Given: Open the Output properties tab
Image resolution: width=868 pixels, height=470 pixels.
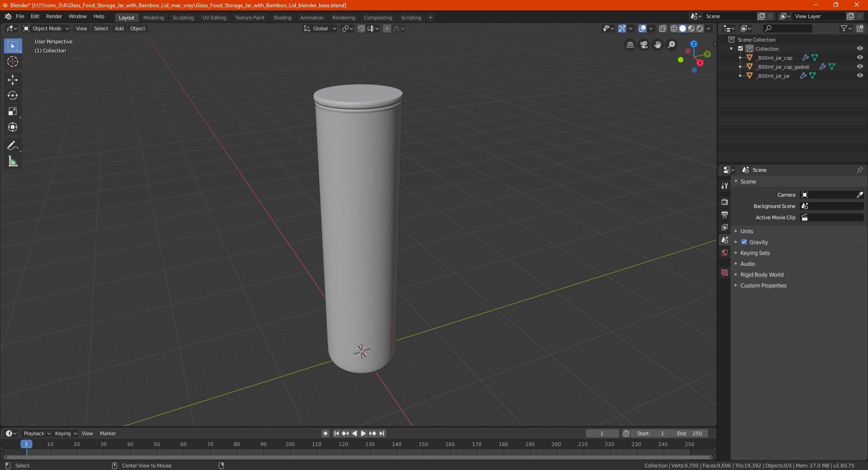Looking at the screenshot, I should (725, 214).
